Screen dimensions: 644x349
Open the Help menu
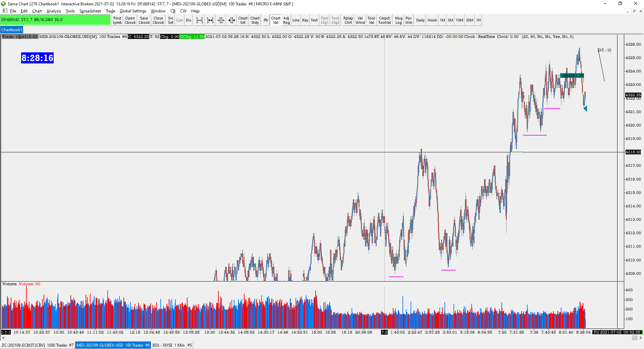coord(196,11)
